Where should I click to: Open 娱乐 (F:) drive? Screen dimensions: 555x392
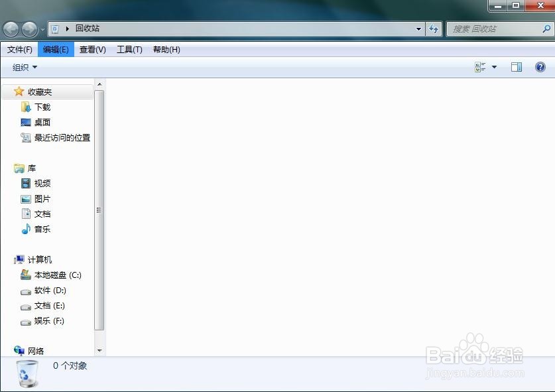coord(49,321)
